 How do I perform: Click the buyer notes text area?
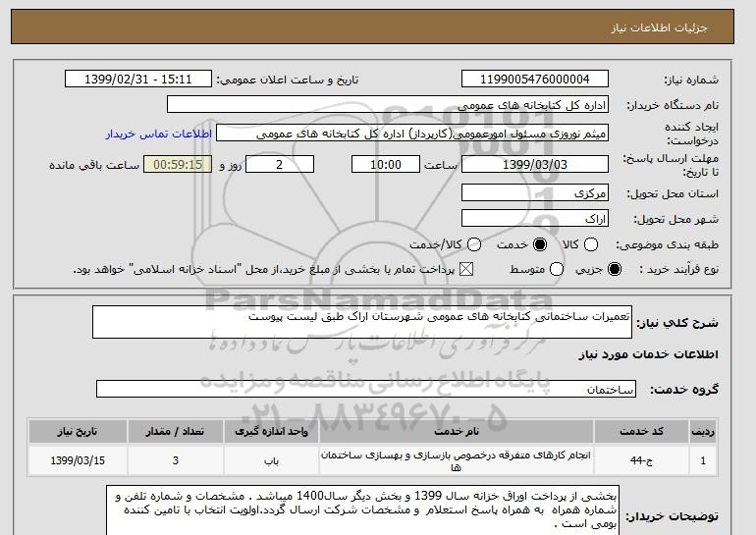[362, 510]
